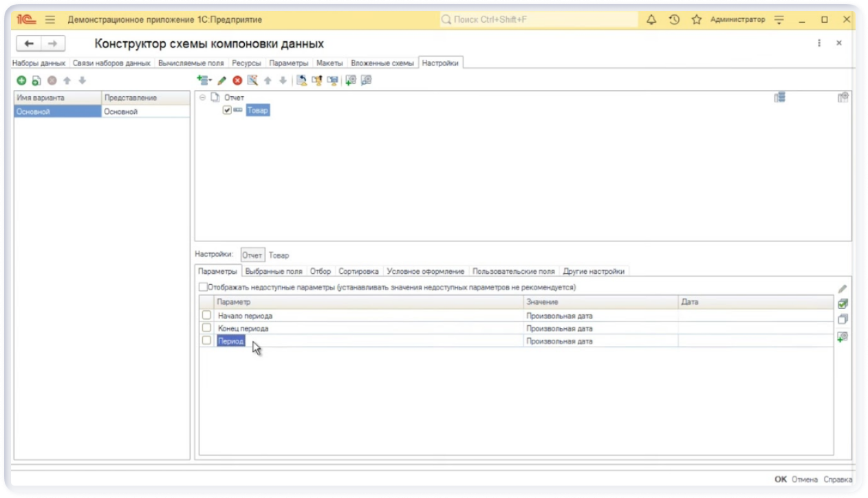Open the Отбор tab
The height and width of the screenshot is (498, 868).
tap(321, 272)
